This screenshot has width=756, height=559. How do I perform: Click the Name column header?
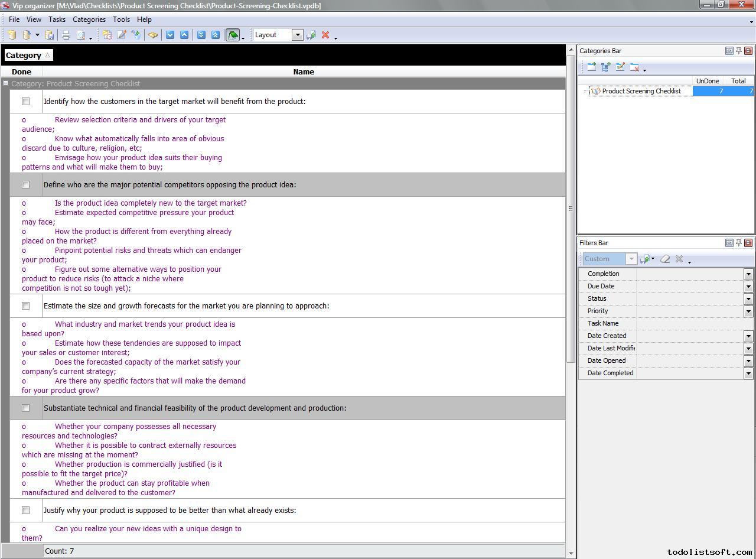(x=304, y=71)
